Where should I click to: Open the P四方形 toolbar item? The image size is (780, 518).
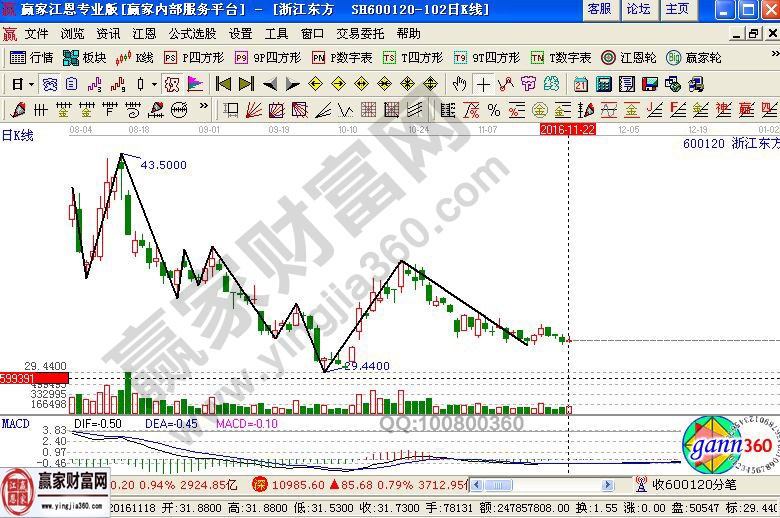pyautogui.click(x=194, y=58)
